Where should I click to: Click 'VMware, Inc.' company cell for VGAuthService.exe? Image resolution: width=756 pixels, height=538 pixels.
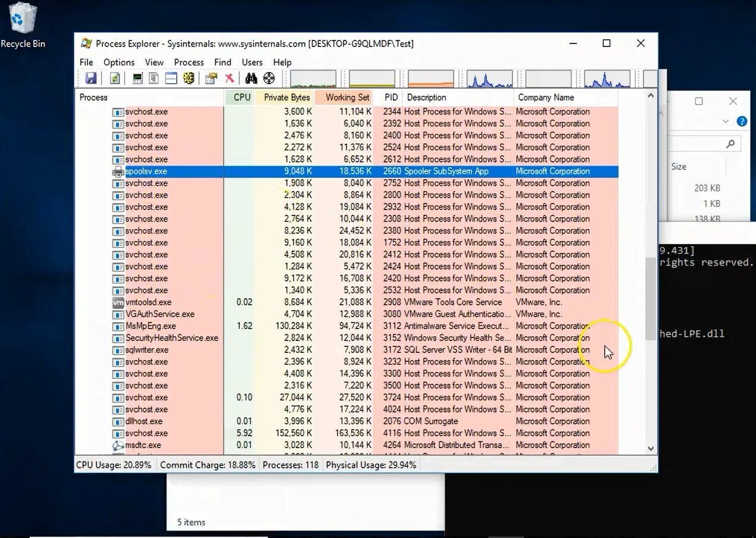(539, 314)
